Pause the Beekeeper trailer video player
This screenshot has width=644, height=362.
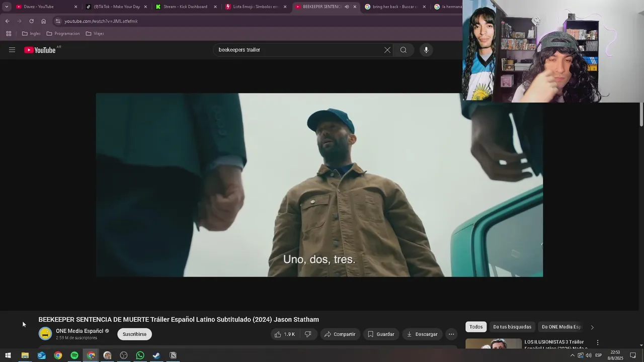[319, 185]
